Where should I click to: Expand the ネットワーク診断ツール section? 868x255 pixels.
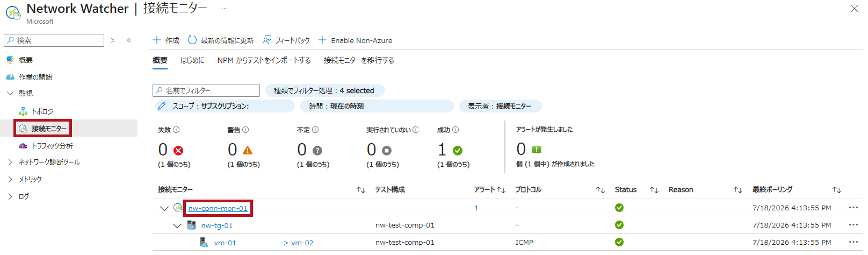point(10,162)
